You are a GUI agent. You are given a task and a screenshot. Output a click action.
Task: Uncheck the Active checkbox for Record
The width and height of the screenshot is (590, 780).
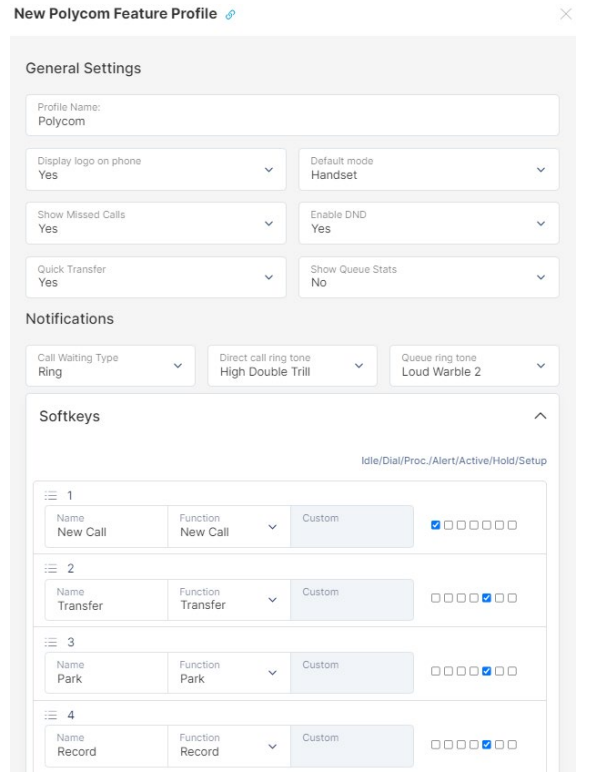[x=487, y=745]
